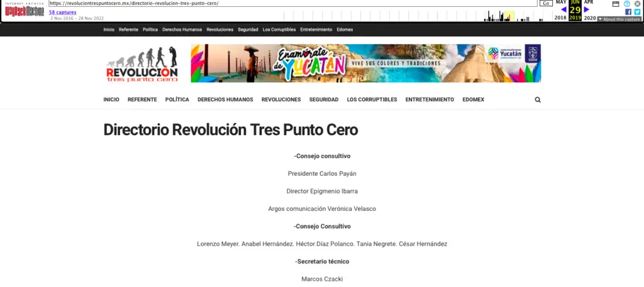This screenshot has width=644, height=287.
Task: Close the Wayback toolbar with X icon
Action: click(x=637, y=4)
